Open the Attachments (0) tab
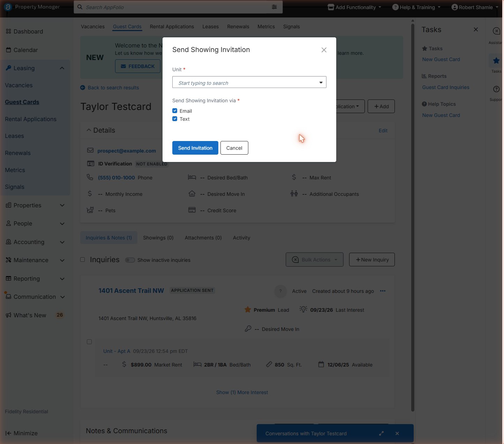The height and width of the screenshot is (444, 504). tap(203, 238)
